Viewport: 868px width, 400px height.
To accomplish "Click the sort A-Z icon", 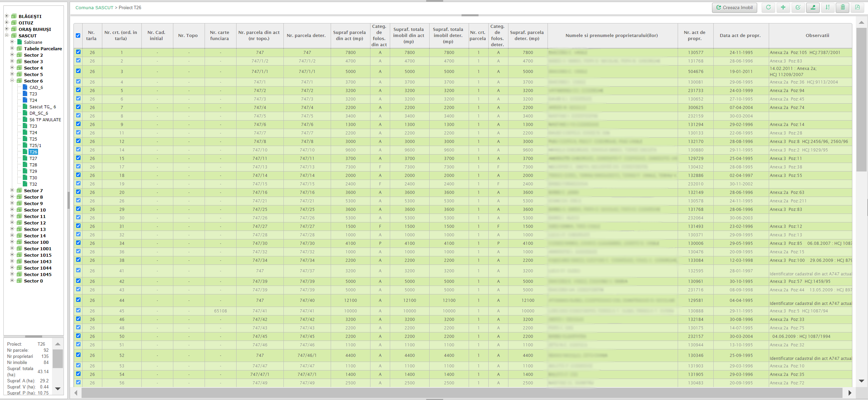I will (x=828, y=7).
